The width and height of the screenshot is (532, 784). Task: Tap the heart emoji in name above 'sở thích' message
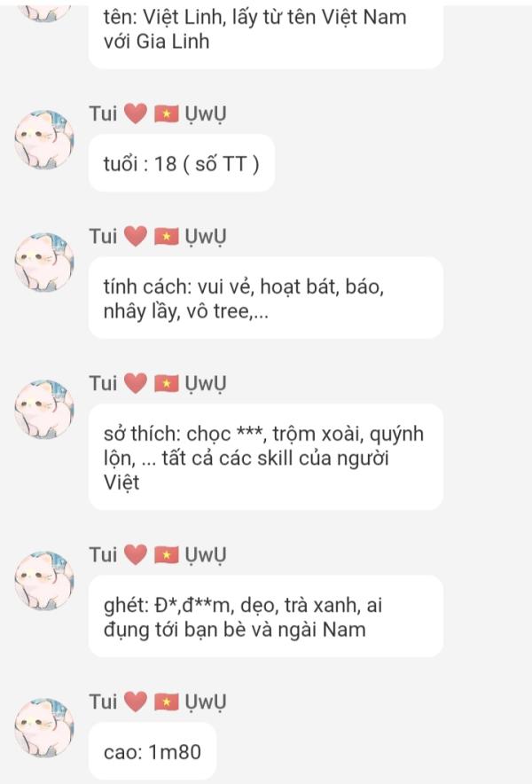point(136,383)
